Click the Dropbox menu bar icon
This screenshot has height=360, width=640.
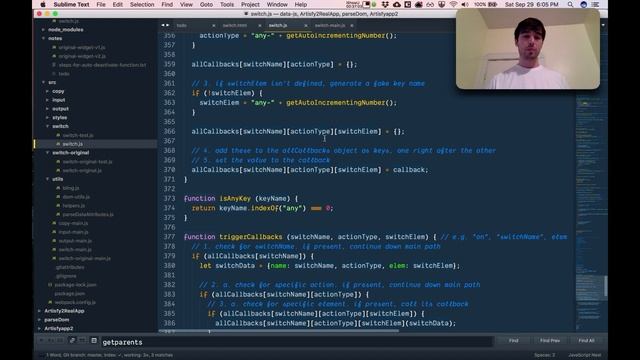point(385,4)
